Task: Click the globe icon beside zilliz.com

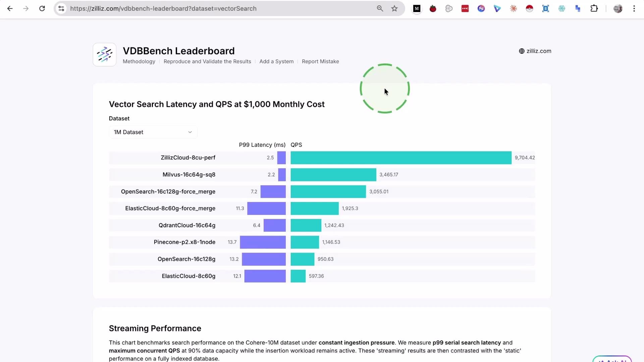Action: click(522, 51)
